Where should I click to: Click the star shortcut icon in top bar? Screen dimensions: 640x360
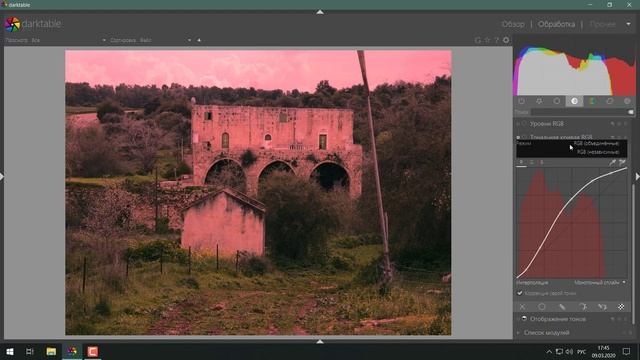(487, 40)
